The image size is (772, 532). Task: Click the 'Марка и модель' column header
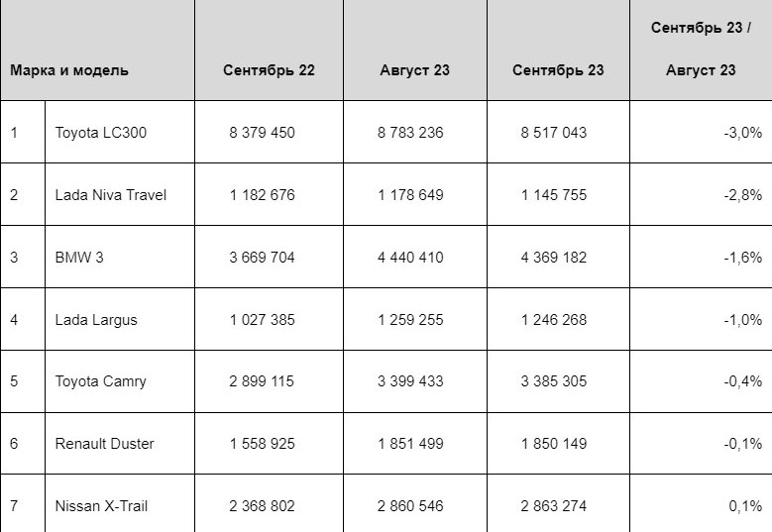pos(69,70)
